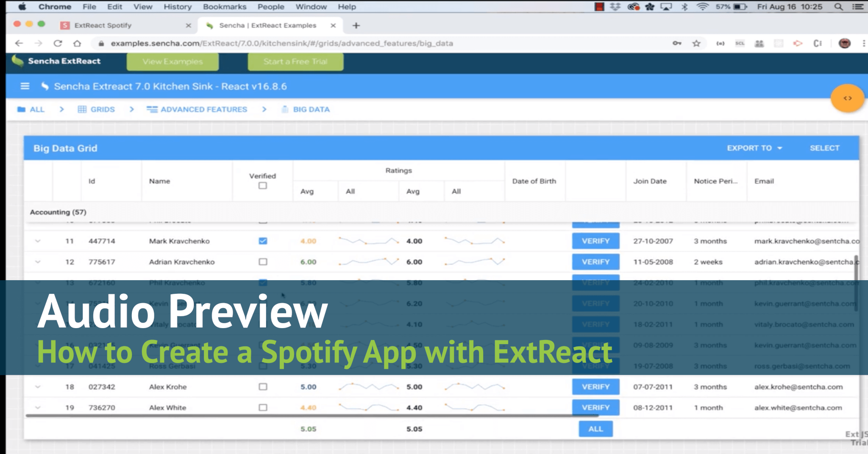Toggle the Verified header checkbox

(x=263, y=186)
